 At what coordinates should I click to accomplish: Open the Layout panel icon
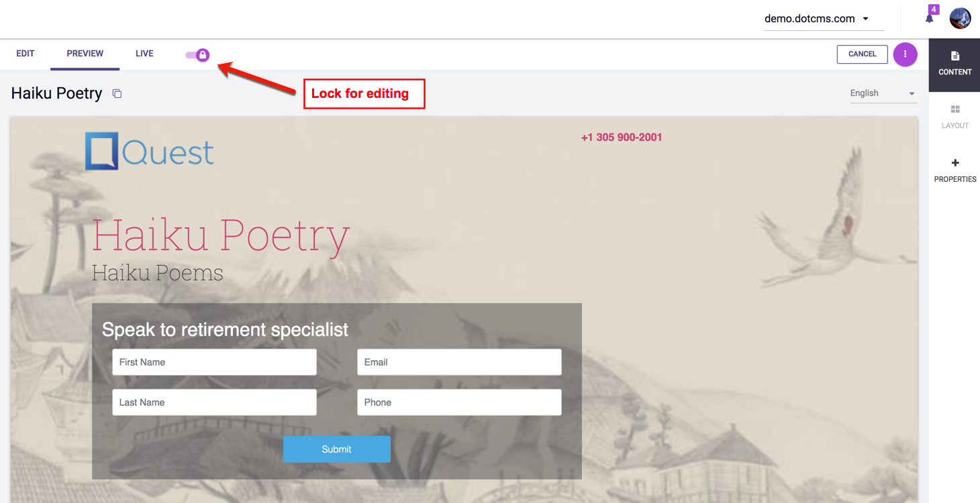[955, 109]
